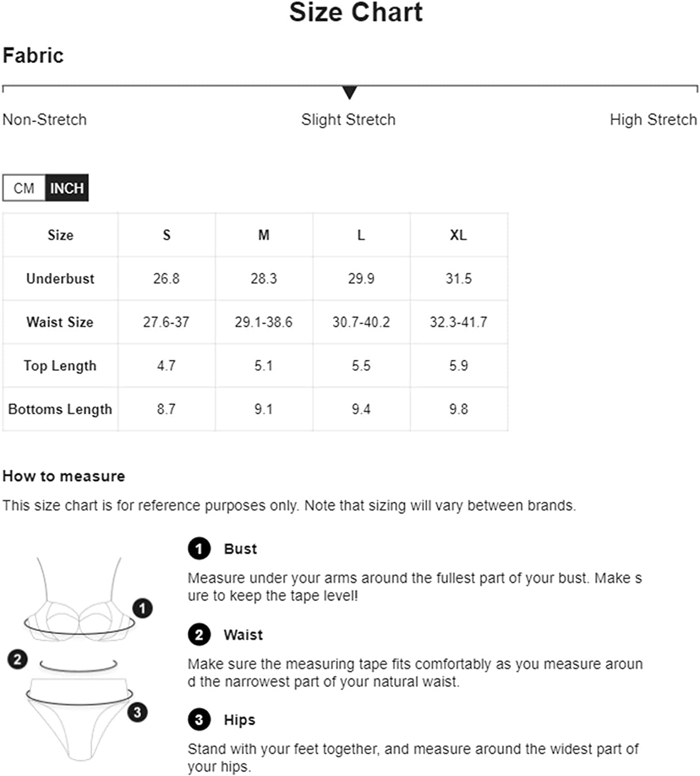Screen dimensions: 700x776
Task: Click the How to measure heading
Action: 64,476
